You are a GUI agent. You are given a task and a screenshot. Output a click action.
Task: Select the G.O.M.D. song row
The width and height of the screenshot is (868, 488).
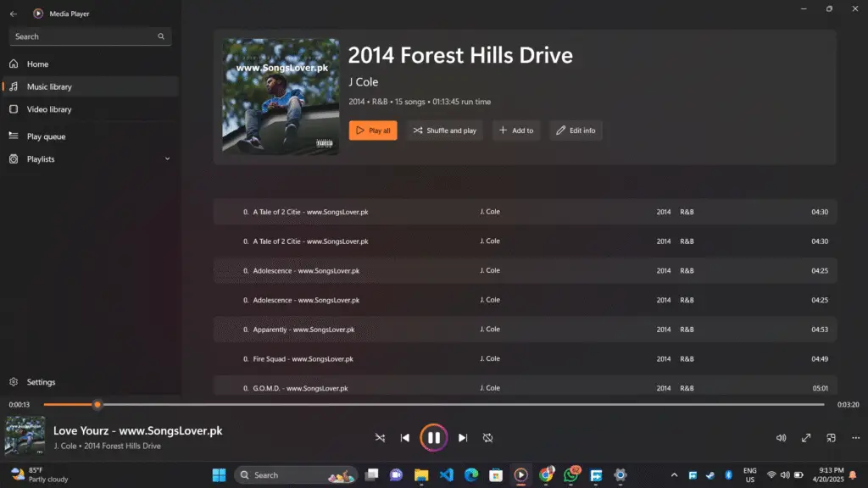[x=525, y=386]
